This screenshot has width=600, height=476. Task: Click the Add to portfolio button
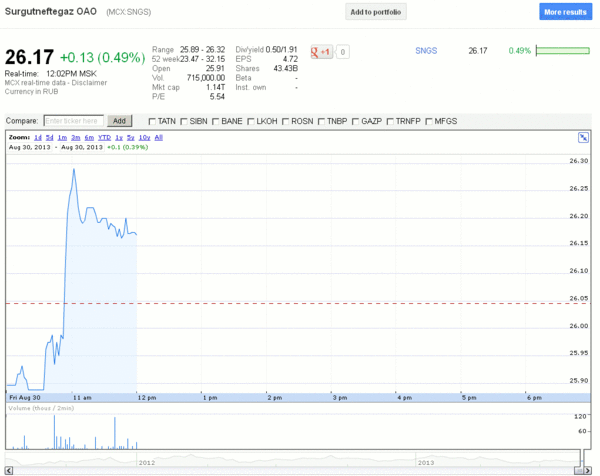tap(376, 12)
